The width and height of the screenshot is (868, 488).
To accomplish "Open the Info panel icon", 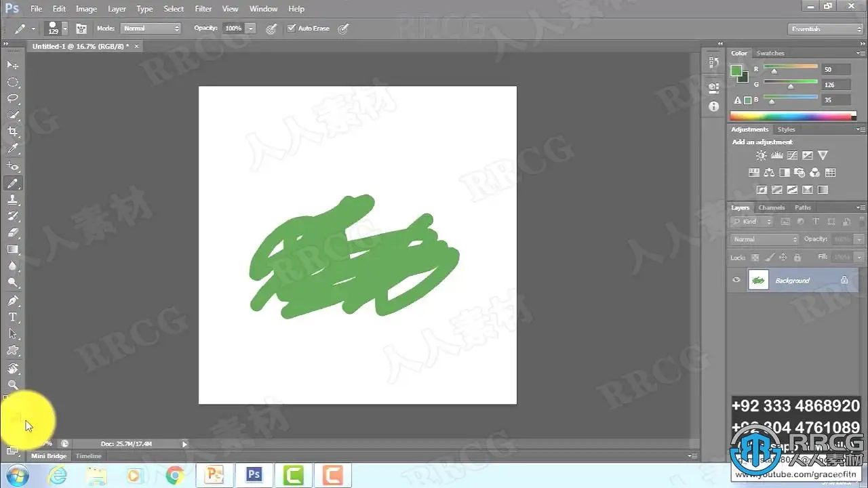I will 713,106.
